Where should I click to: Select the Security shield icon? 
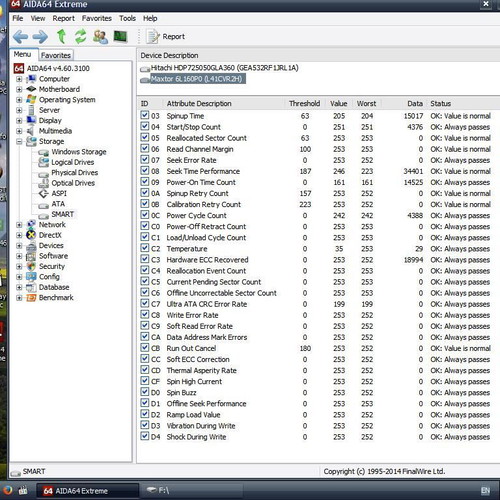tap(31, 266)
